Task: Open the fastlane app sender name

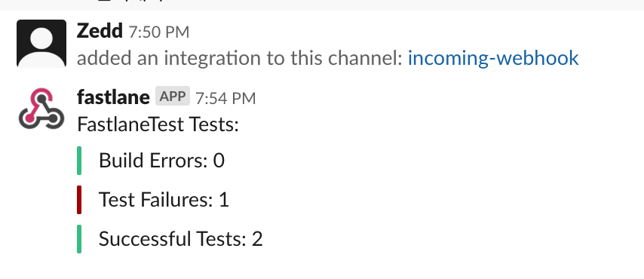Action: 113,97
